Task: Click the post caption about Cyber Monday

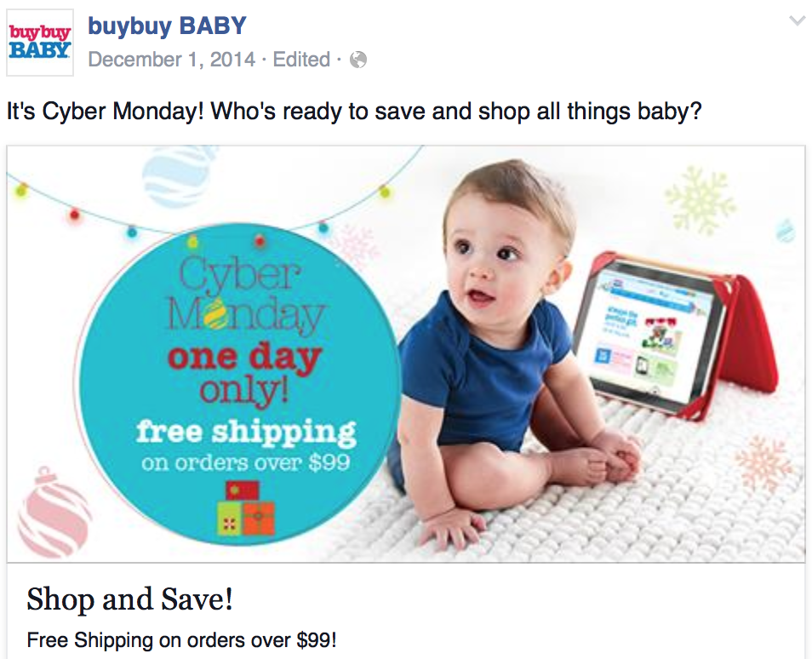Action: click(x=354, y=111)
